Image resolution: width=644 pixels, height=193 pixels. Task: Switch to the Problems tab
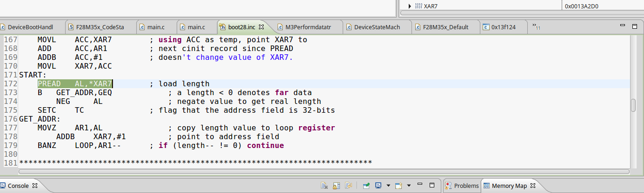click(x=462, y=186)
